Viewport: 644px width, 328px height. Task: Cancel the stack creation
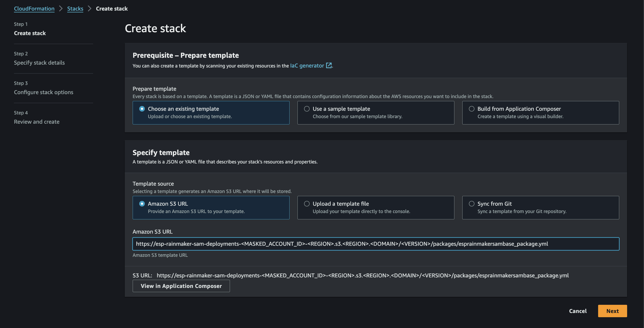578,311
